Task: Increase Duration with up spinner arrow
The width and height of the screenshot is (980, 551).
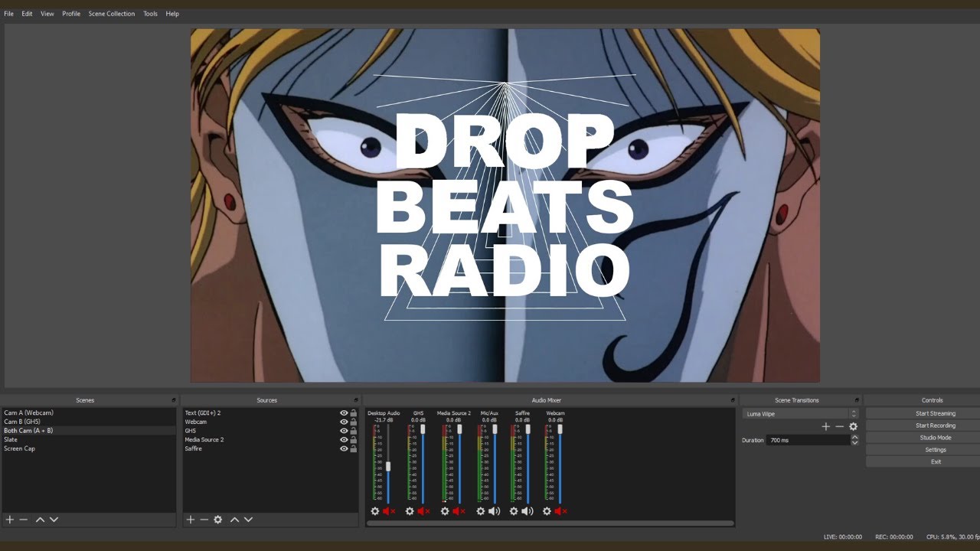Action: click(x=854, y=438)
